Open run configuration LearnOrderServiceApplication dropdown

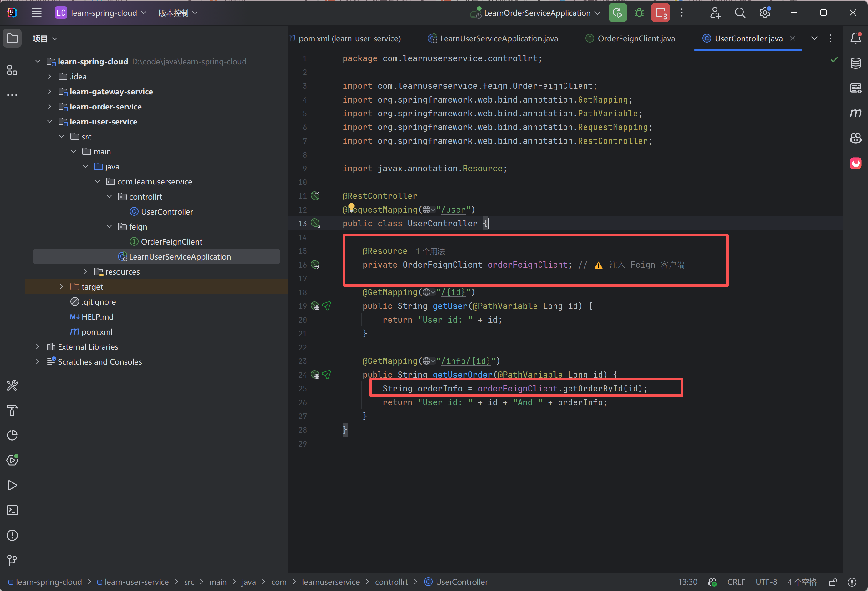534,13
